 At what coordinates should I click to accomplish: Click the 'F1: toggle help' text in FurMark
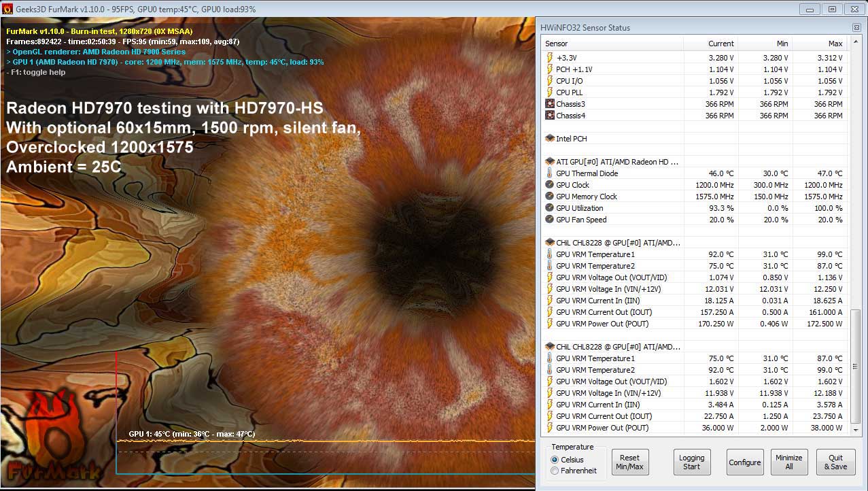(36, 72)
